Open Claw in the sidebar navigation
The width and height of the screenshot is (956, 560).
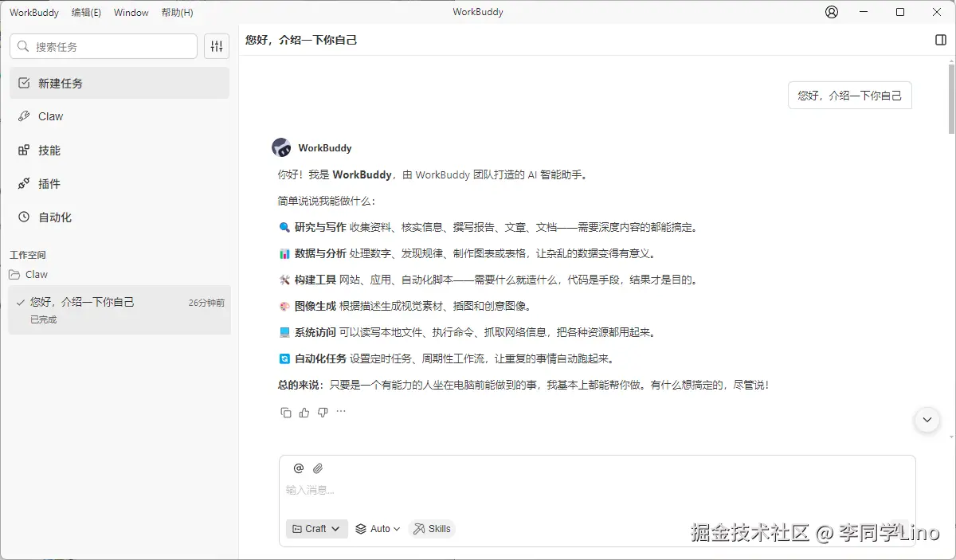[x=119, y=116]
